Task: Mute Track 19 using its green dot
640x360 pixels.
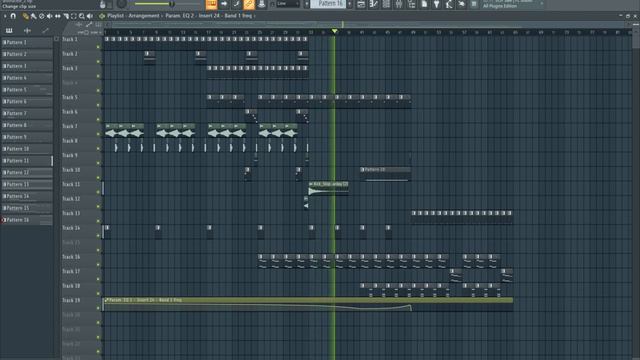Action: [x=98, y=308]
